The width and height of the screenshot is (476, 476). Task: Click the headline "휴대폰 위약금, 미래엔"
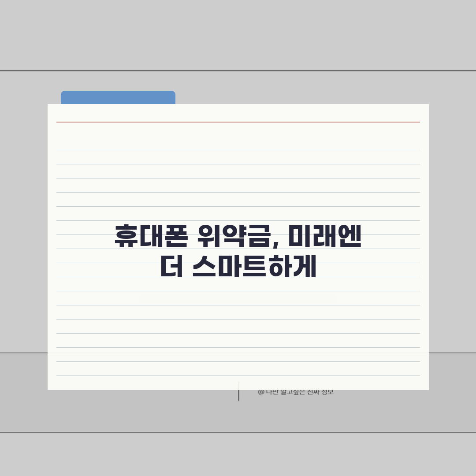238,236
